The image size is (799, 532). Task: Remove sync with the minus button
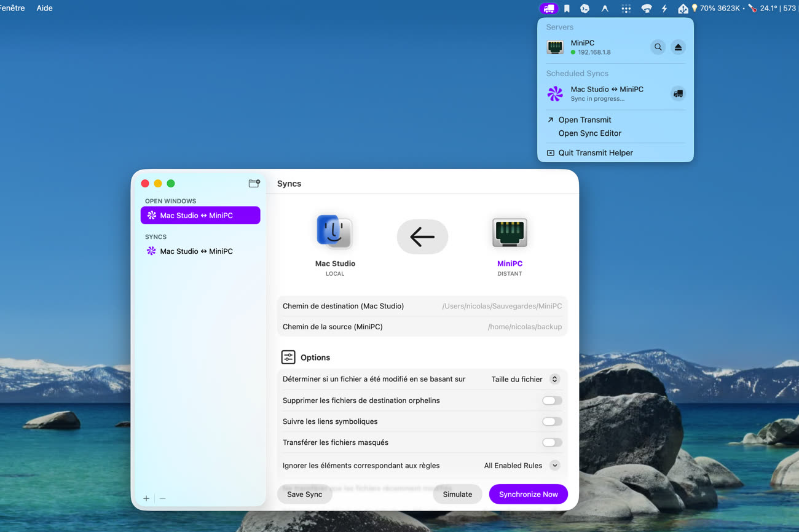[x=162, y=498]
